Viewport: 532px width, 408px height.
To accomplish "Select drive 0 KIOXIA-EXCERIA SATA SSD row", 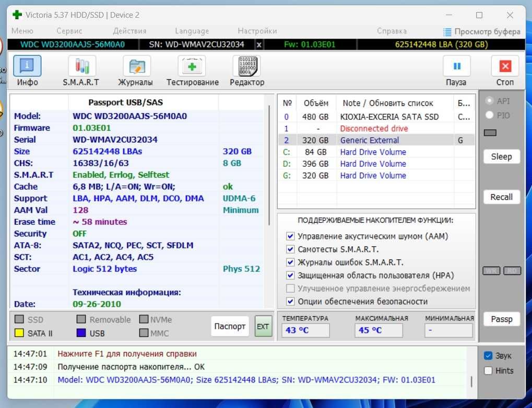I will 376,117.
